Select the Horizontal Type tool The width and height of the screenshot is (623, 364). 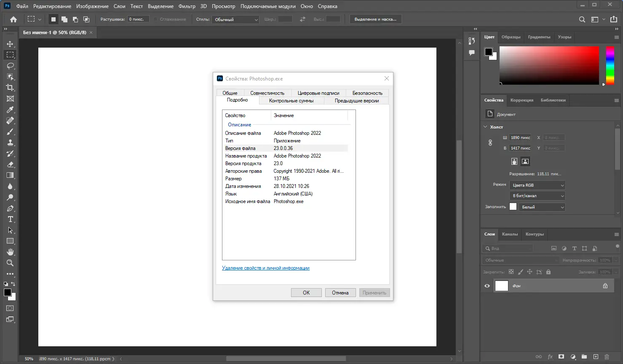(x=10, y=219)
